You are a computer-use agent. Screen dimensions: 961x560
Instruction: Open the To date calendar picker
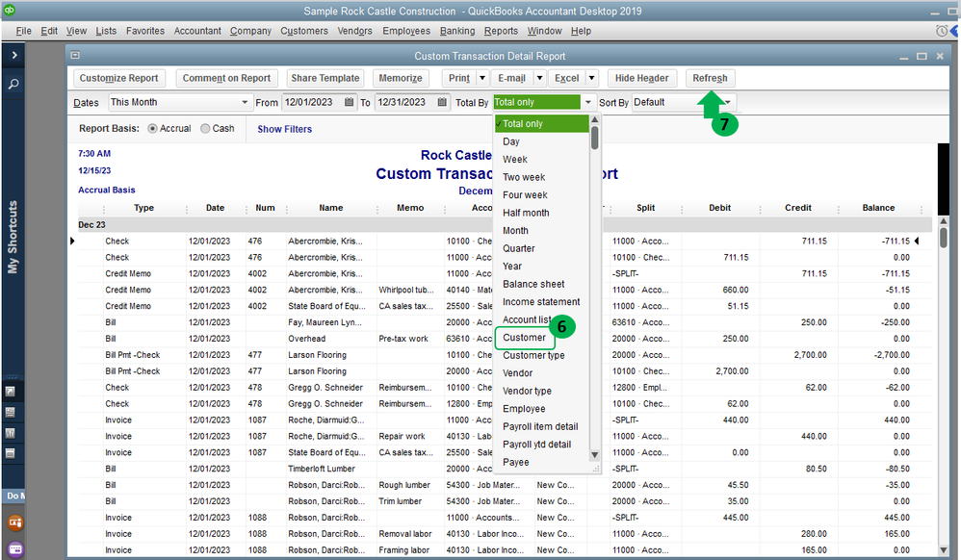(442, 102)
